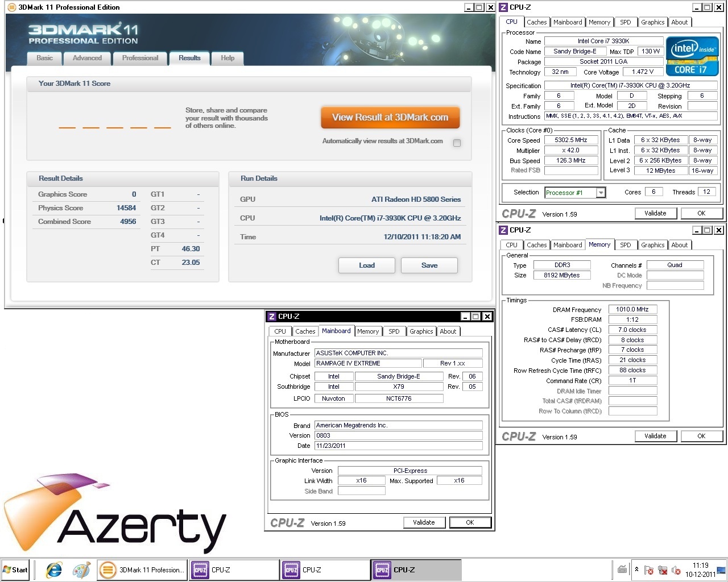The image size is (728, 582).
Task: Click the Combined Score value 4956
Action: (128, 222)
